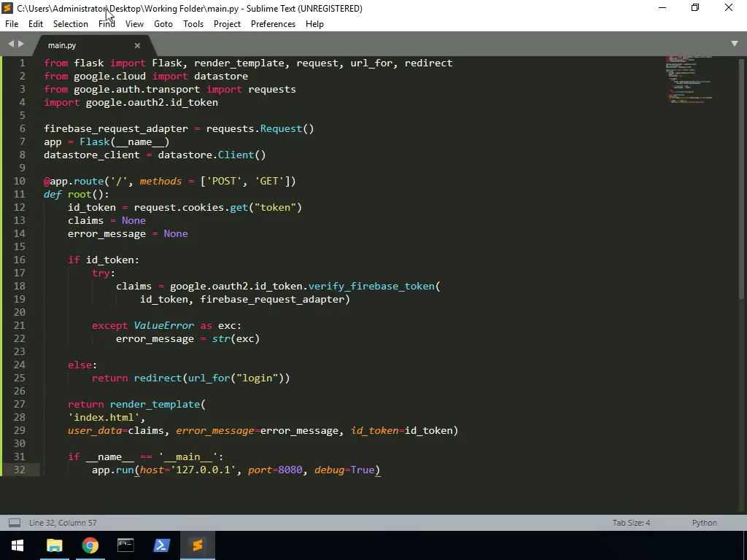The width and height of the screenshot is (747, 560).
Task: Change Tab Size: 4 setting
Action: point(631,523)
